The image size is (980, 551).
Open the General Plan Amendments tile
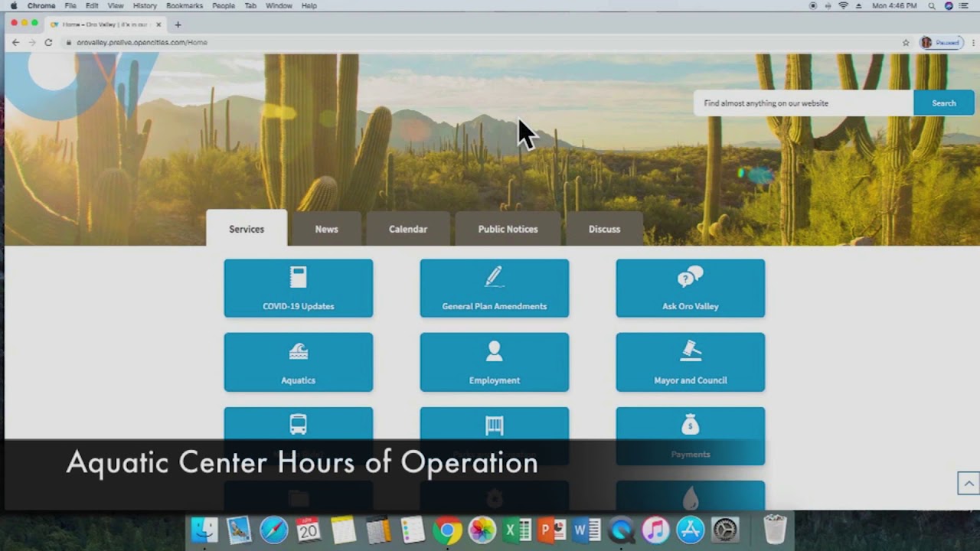(x=495, y=288)
